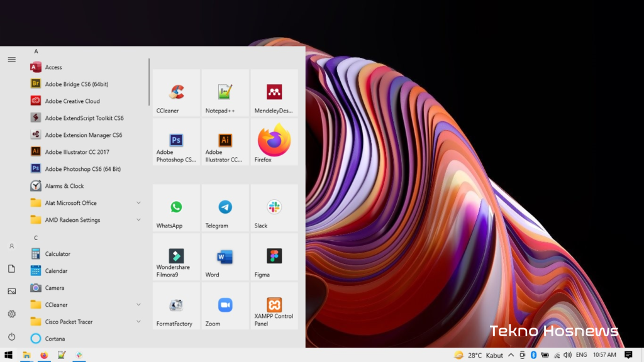Launch the Figma tile
The height and width of the screenshot is (362, 644).
274,257
